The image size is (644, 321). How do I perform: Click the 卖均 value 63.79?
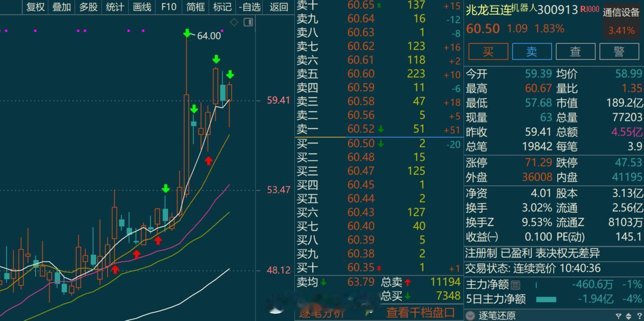click(x=361, y=282)
